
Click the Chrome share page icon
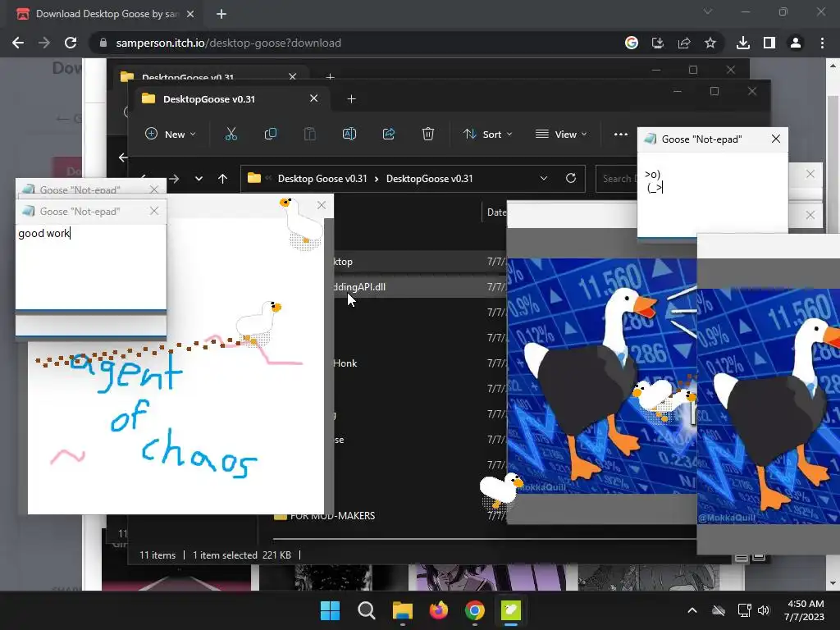point(683,43)
